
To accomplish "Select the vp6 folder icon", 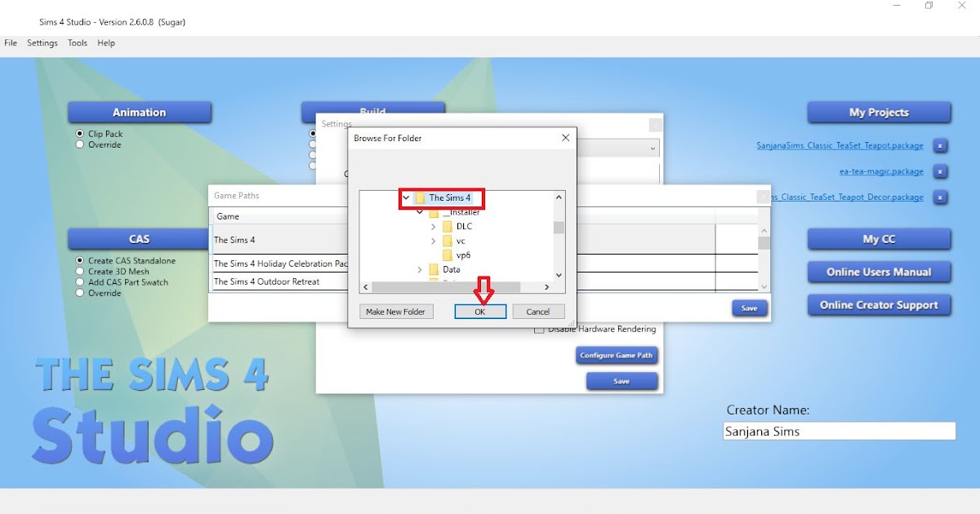I will click(447, 255).
